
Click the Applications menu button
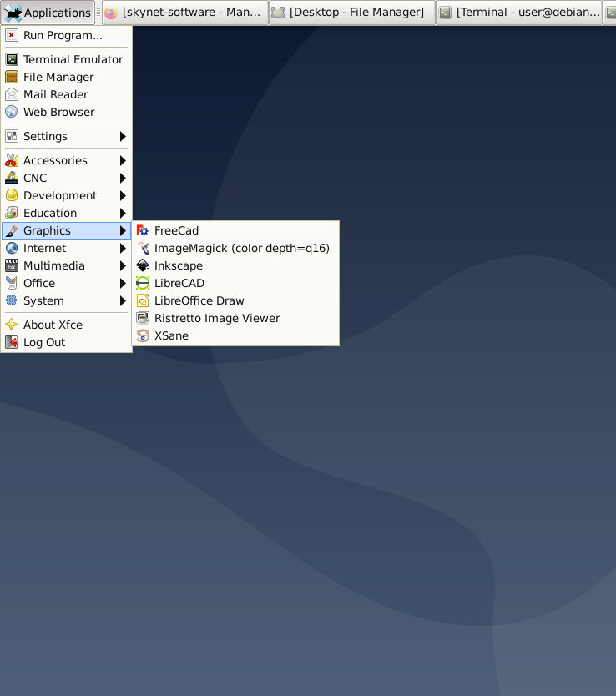48,13
